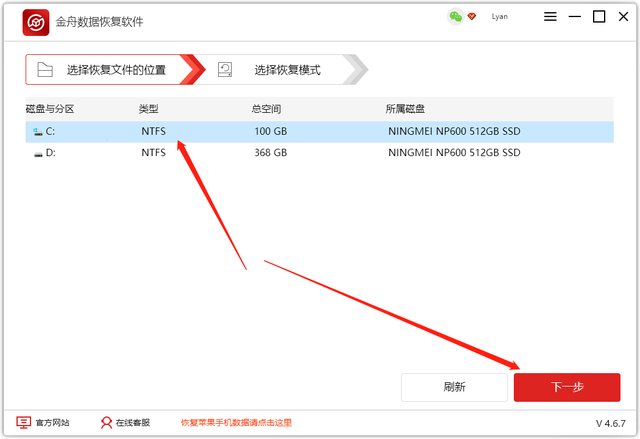640x439 pixels.
Task: Minimize the recovery software window
Action: 575,17
